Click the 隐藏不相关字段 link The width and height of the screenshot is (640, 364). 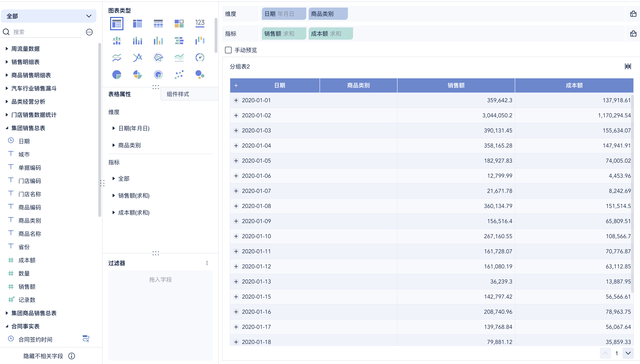[43, 356]
